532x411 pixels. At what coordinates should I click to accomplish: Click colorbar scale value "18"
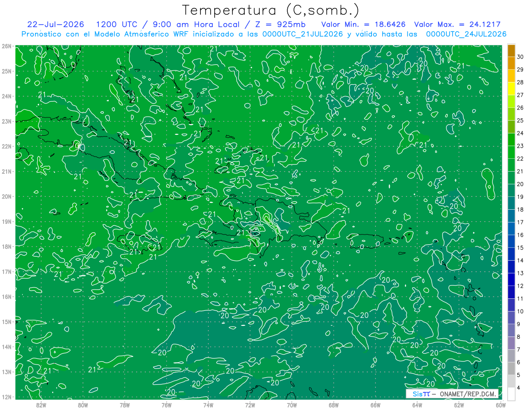point(520,209)
